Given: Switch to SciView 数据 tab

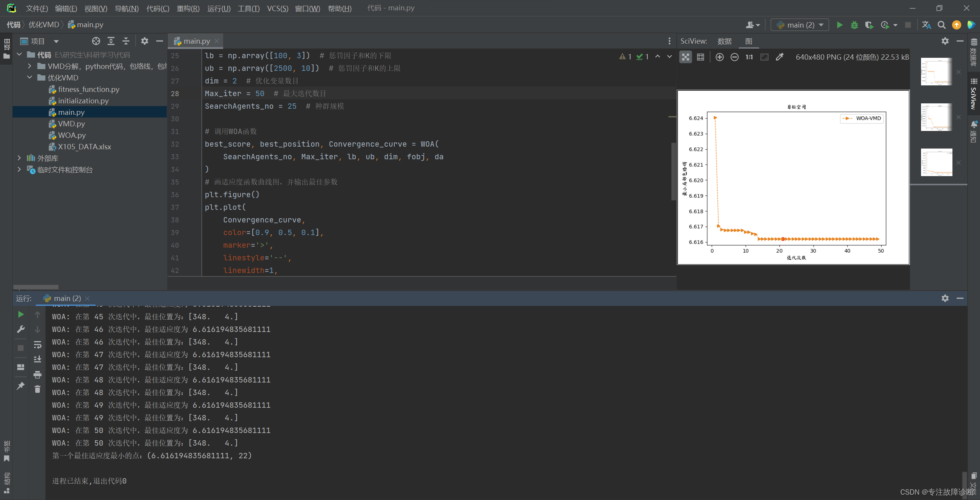Looking at the screenshot, I should point(724,41).
